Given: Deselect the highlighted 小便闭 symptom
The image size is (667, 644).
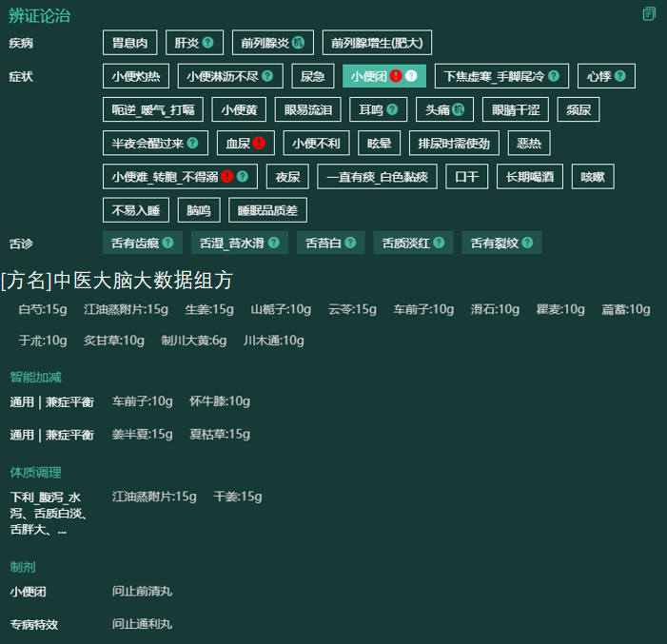Looking at the screenshot, I should pyautogui.click(x=384, y=76).
